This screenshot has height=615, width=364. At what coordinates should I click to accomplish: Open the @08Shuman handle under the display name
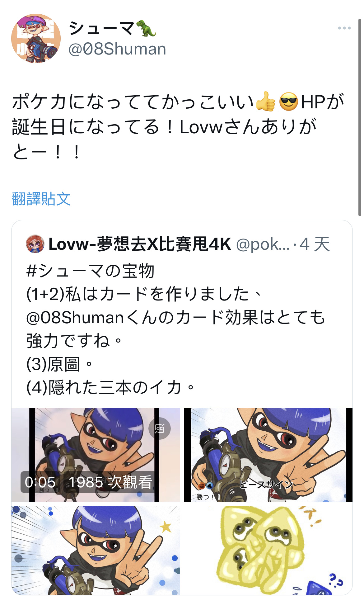[x=117, y=49]
